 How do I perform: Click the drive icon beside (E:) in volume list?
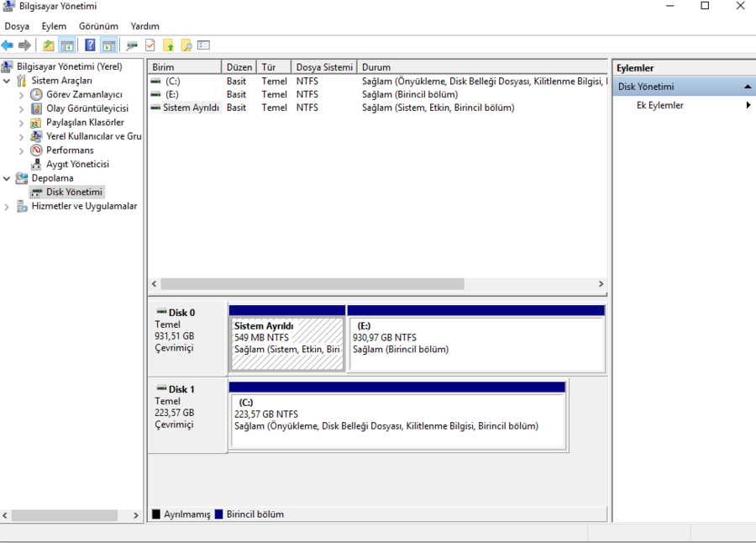pyautogui.click(x=155, y=94)
